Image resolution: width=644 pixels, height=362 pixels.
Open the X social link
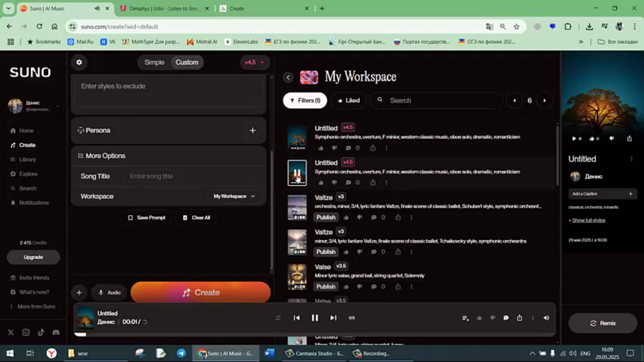[11, 333]
